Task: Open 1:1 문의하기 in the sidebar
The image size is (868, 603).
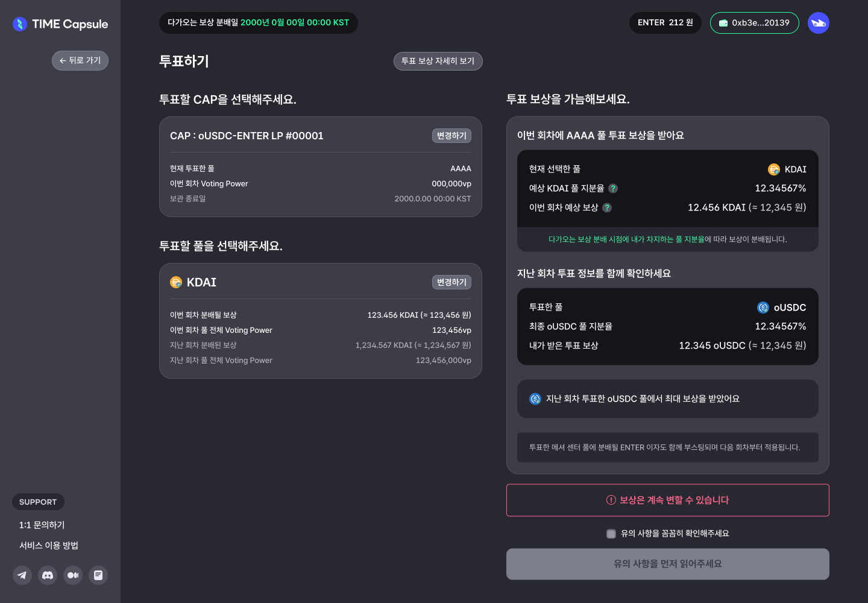Action: (x=42, y=525)
